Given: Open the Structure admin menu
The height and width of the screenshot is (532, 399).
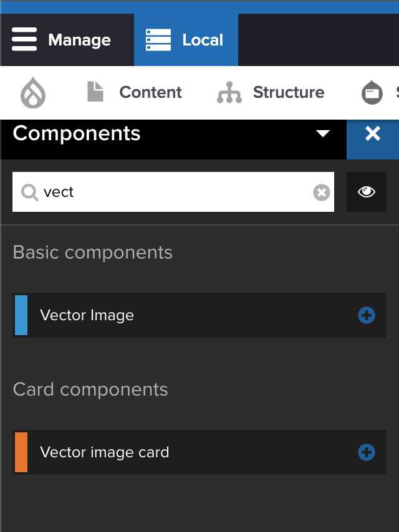Looking at the screenshot, I should tap(288, 92).
